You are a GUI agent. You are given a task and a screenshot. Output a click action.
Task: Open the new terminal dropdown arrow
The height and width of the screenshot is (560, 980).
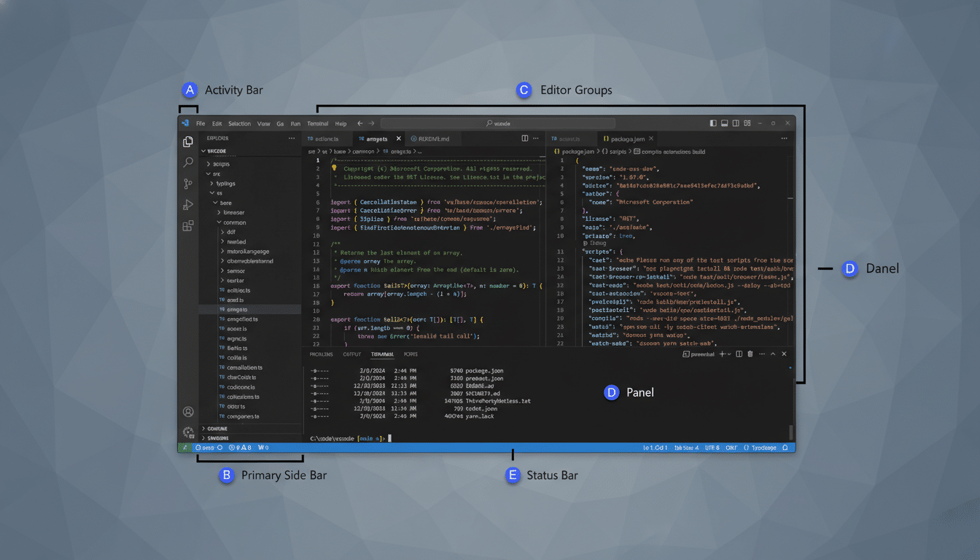pos(729,354)
